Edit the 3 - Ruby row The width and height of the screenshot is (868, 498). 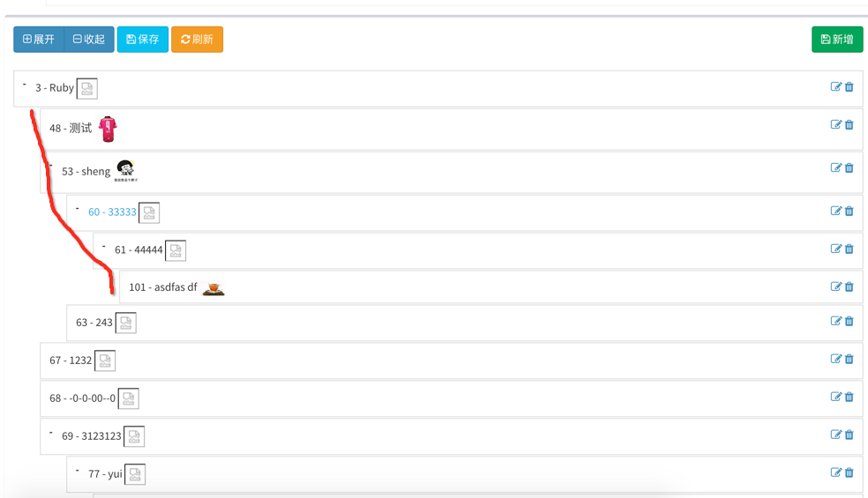[x=836, y=86]
